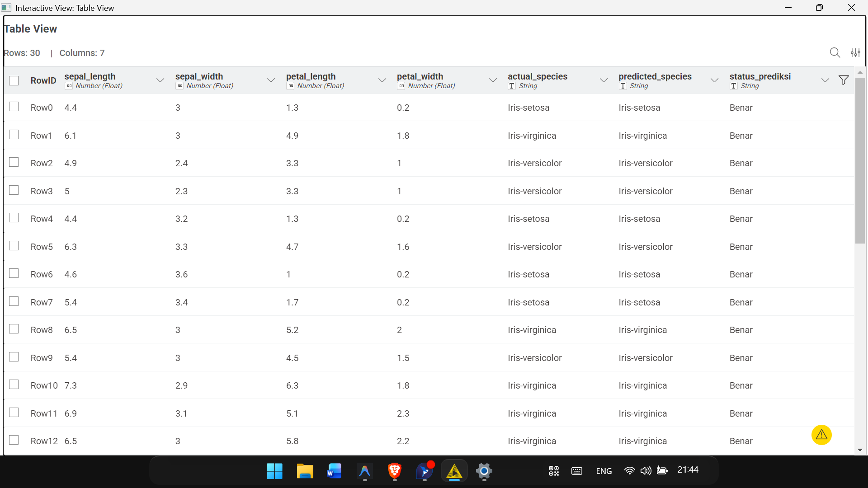Click the vertical scrollbar thumb
868x488 pixels.
[x=860, y=160]
